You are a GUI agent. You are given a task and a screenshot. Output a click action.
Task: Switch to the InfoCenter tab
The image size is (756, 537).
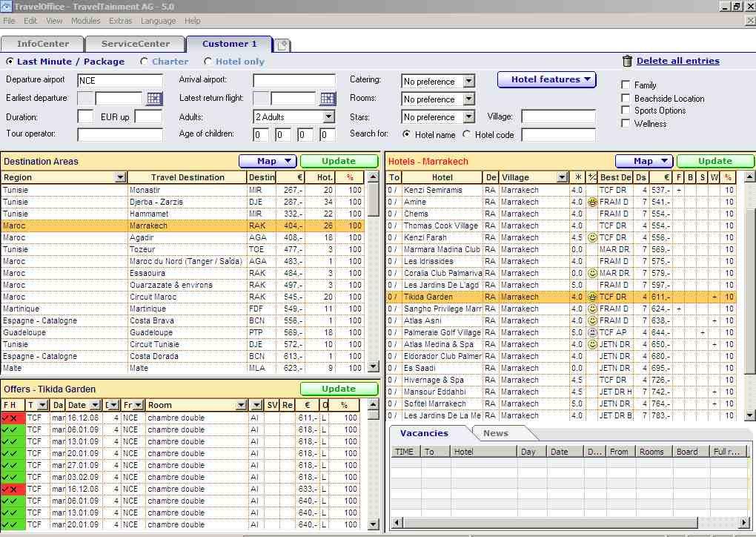click(43, 44)
